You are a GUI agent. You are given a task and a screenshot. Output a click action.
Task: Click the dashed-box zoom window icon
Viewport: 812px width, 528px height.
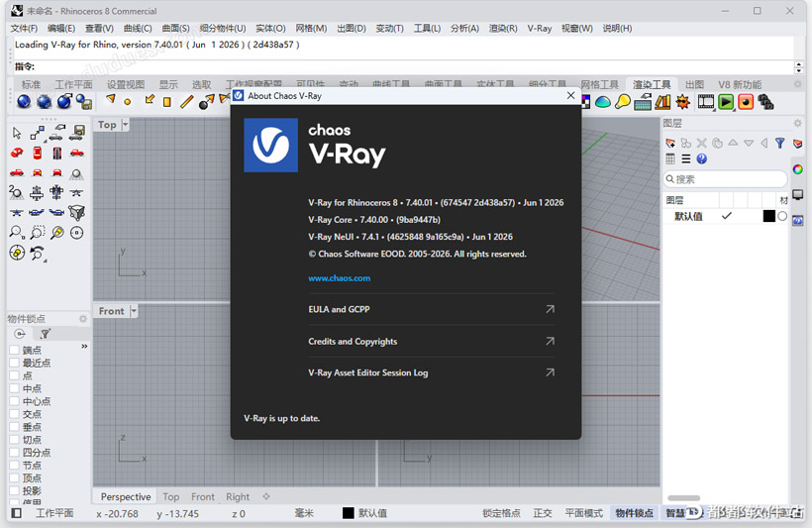click(38, 232)
